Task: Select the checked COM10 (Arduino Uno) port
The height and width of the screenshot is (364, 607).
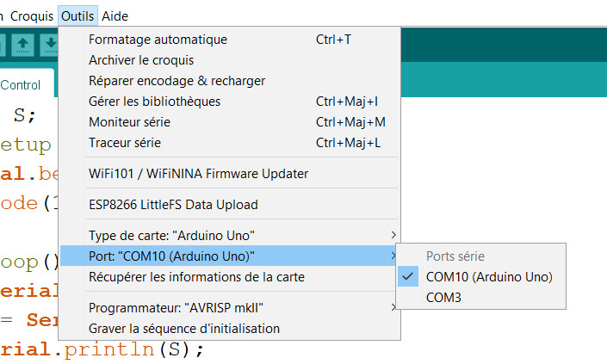Action: (480, 277)
